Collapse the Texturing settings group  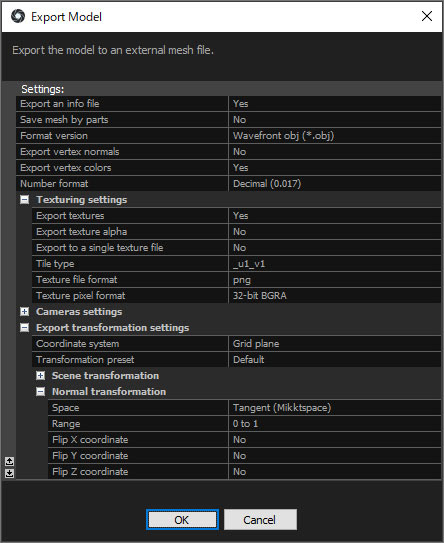(24, 200)
